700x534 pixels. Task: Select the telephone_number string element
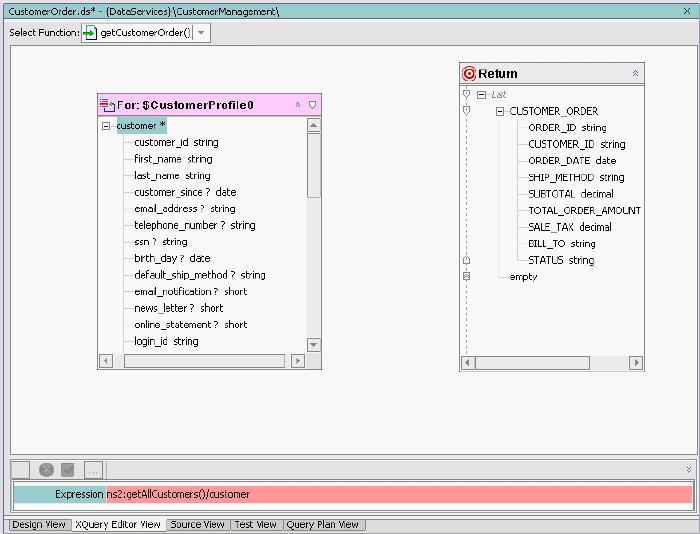195,225
